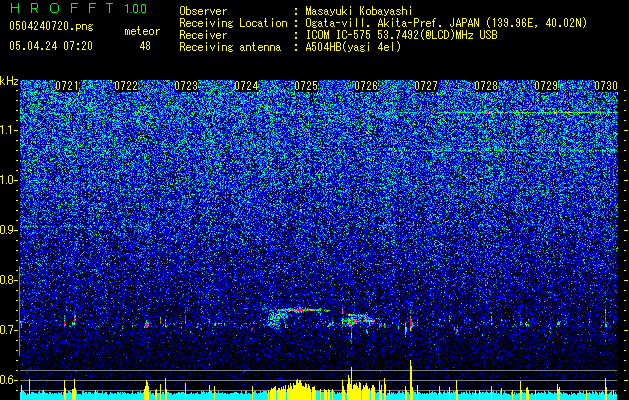Click the long meteor echo near 0725

click(299, 311)
